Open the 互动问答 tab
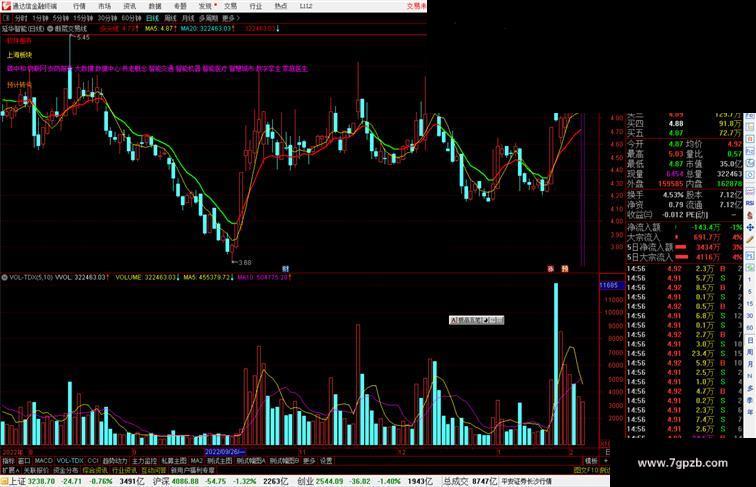Viewport: 756px width, 487px height. click(154, 470)
